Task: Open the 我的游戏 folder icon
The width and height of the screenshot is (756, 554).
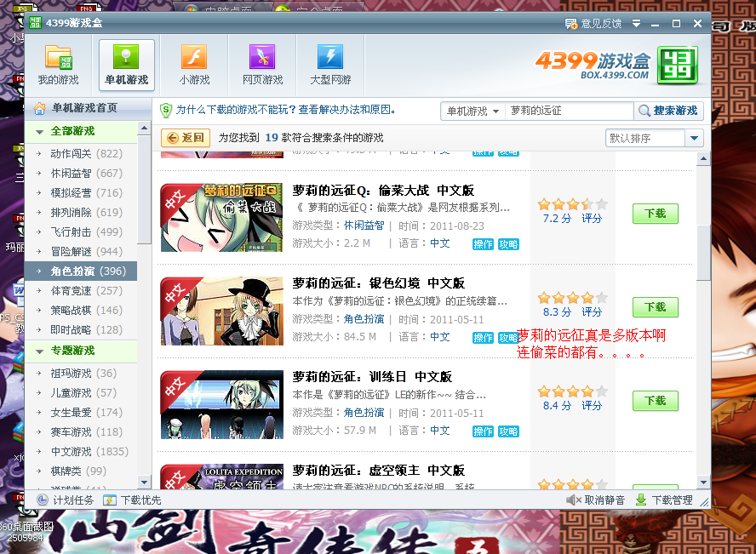Action: 59,57
